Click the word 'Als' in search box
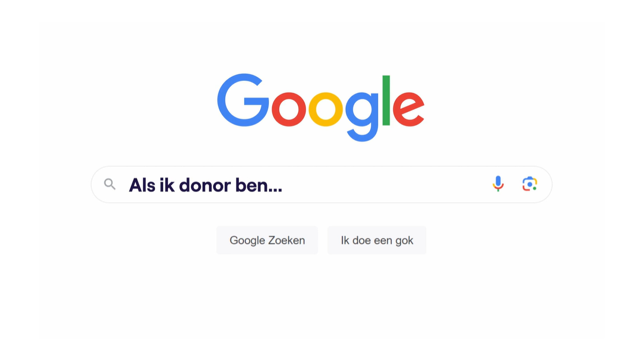Image resolution: width=644 pixels, height=361 pixels. 142,185
